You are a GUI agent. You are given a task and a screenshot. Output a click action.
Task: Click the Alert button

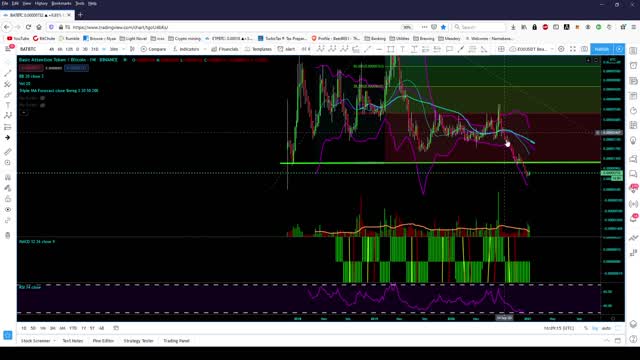[286, 49]
